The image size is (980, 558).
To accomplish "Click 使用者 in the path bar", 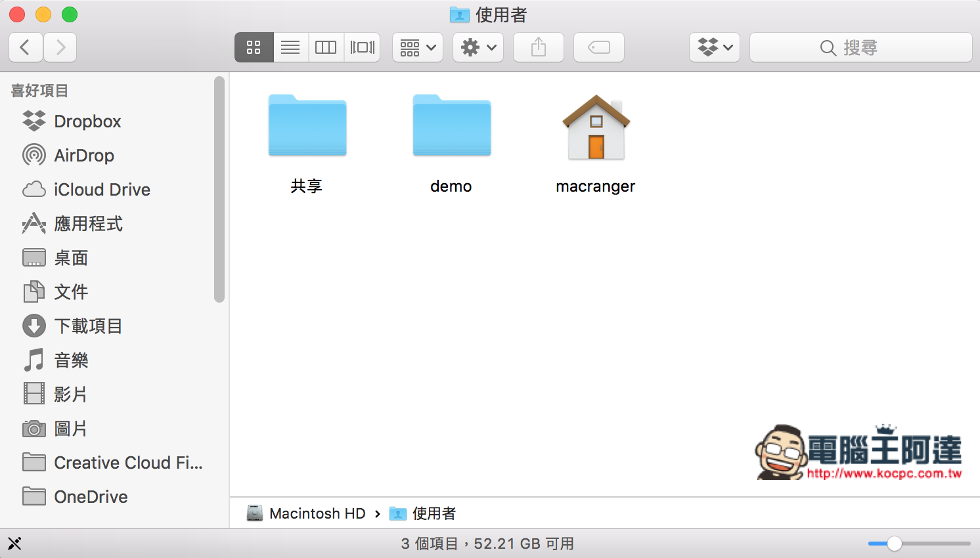I will (423, 513).
